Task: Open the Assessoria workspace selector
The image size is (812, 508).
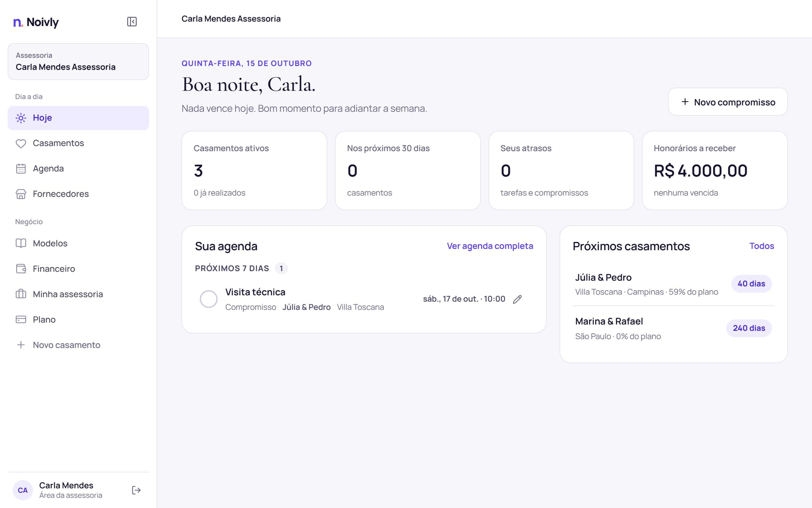Action: tap(78, 62)
